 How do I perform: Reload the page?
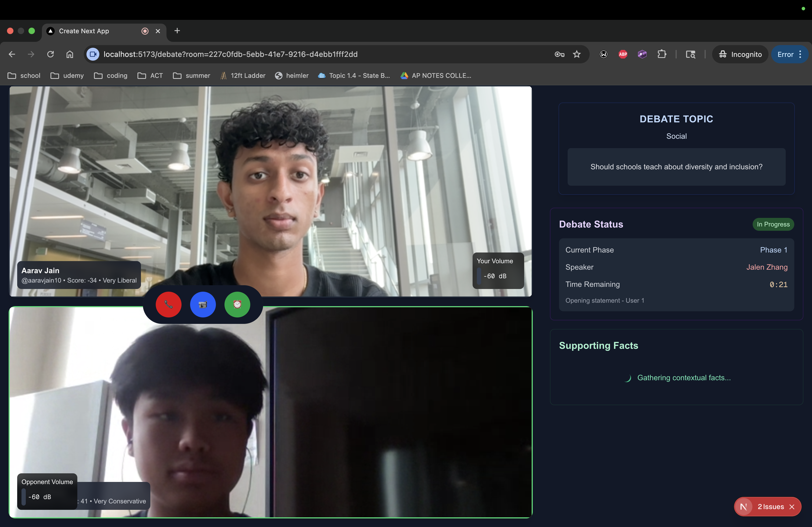click(50, 54)
